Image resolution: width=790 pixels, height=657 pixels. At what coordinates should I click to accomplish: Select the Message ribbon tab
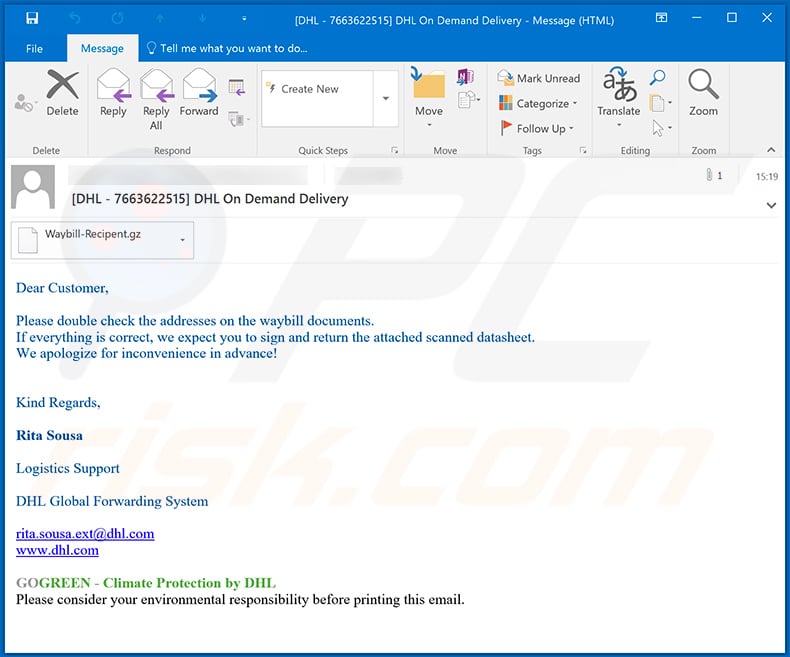coord(102,48)
